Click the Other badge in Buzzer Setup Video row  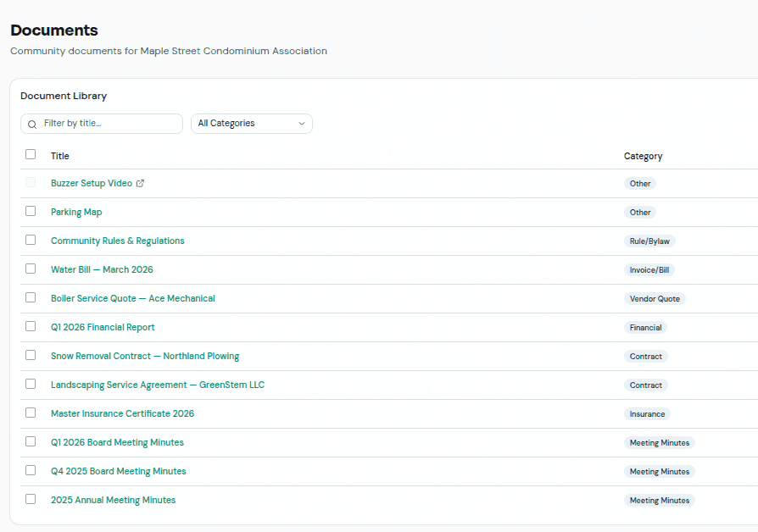click(x=640, y=184)
